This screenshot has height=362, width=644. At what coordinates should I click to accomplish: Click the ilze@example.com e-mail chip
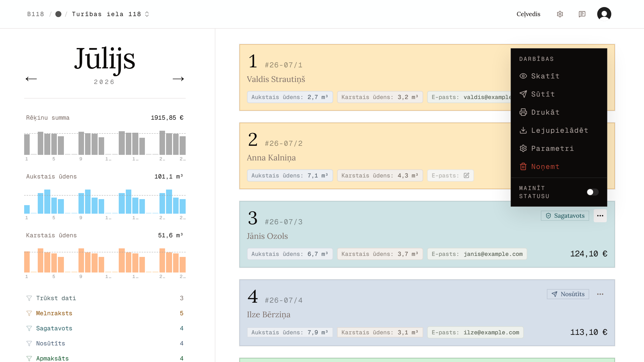click(475, 332)
